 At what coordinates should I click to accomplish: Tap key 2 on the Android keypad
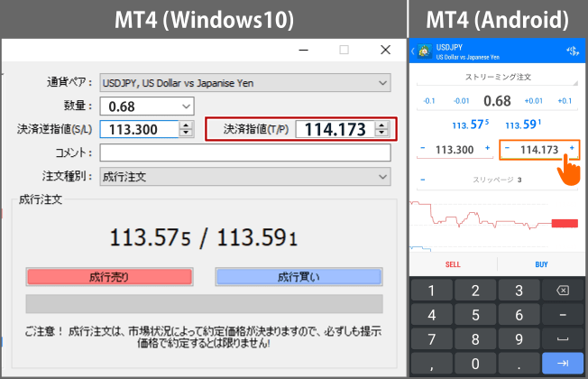click(475, 291)
